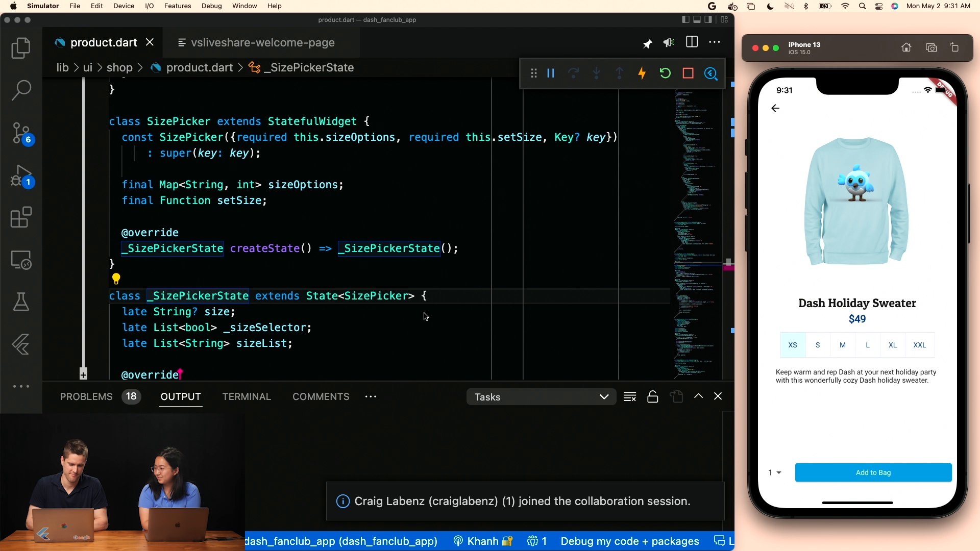Screen dimensions: 980x551
Task: Select size M for the sweater
Action: [x=843, y=345]
